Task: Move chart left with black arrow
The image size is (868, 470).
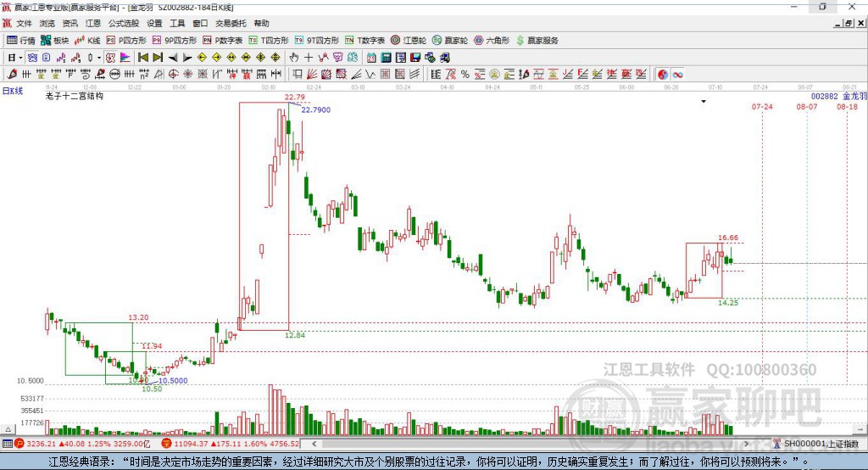Action: pyautogui.click(x=173, y=58)
